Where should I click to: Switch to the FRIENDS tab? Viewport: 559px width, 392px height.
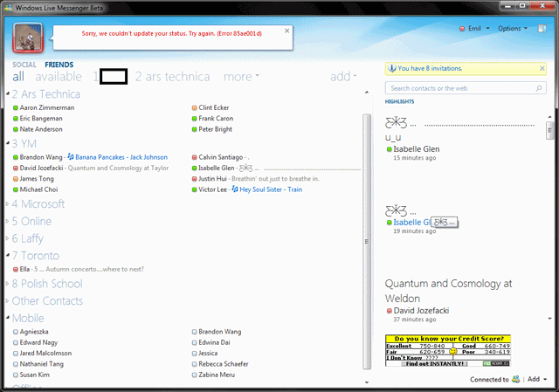tap(59, 65)
